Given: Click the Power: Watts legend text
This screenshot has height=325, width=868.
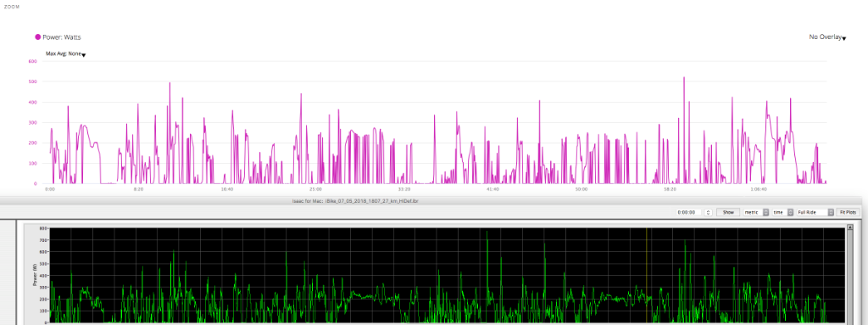Looking at the screenshot, I should (62, 37).
